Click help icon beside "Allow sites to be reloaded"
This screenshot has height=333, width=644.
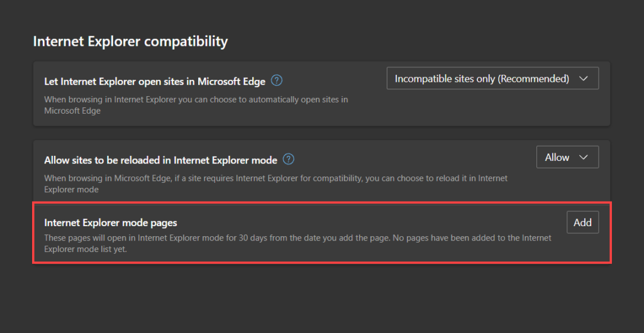pos(289,159)
